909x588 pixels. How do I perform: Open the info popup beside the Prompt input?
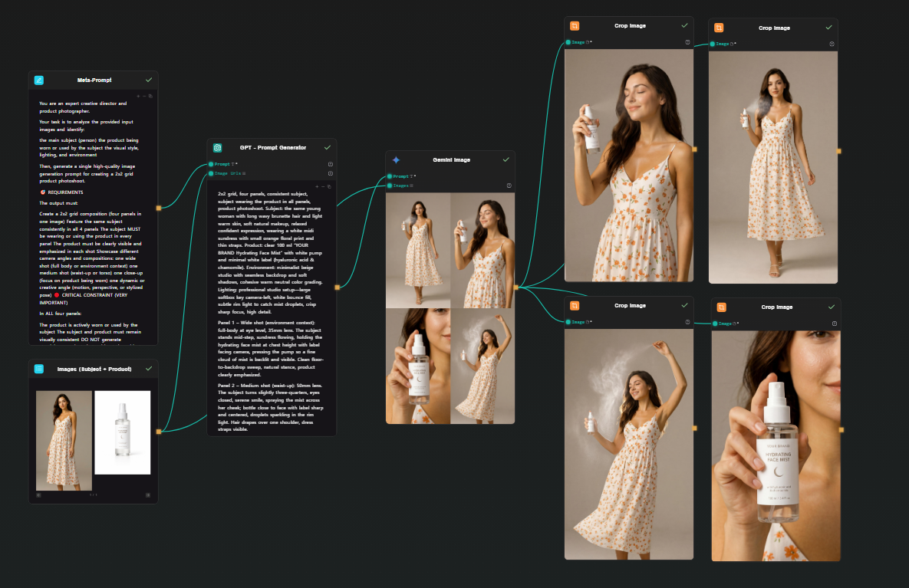click(331, 164)
